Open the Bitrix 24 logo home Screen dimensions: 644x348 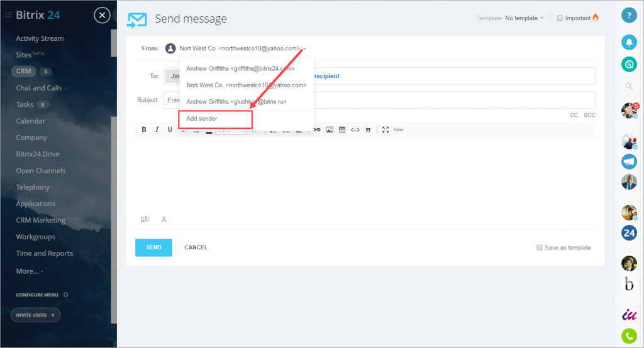click(x=38, y=15)
